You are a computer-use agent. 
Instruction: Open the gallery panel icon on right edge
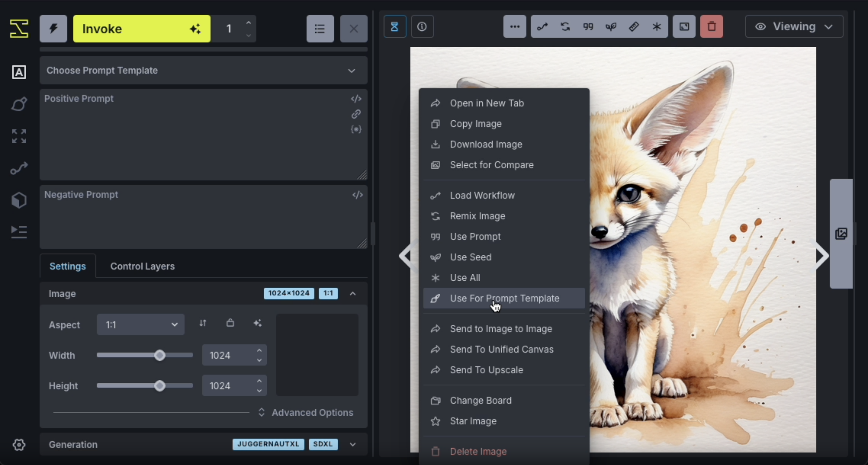(841, 233)
